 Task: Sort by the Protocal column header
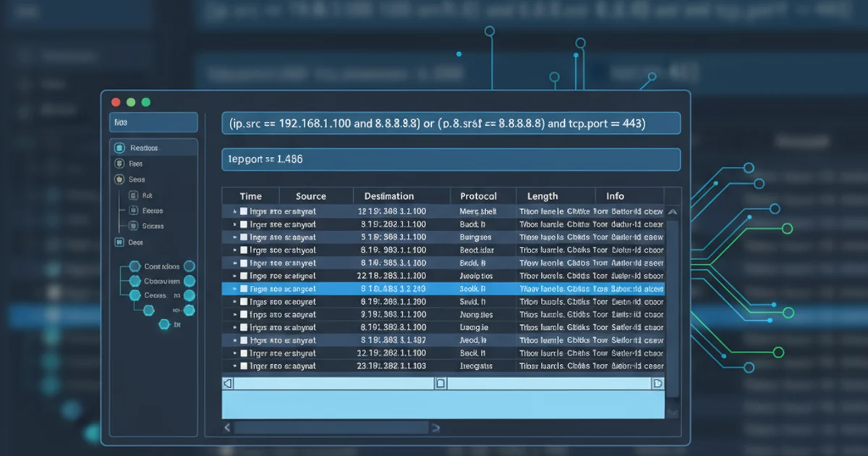point(478,196)
